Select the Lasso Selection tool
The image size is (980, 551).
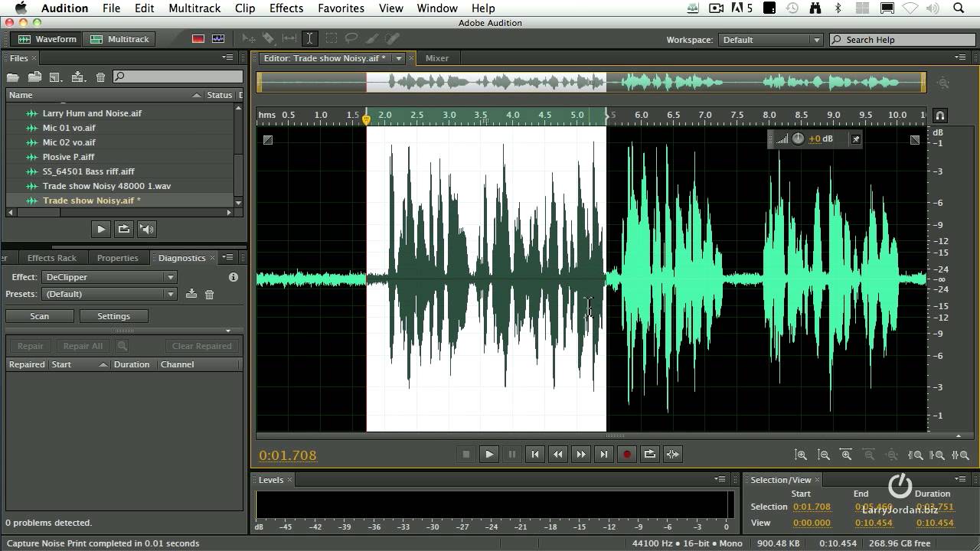[351, 38]
